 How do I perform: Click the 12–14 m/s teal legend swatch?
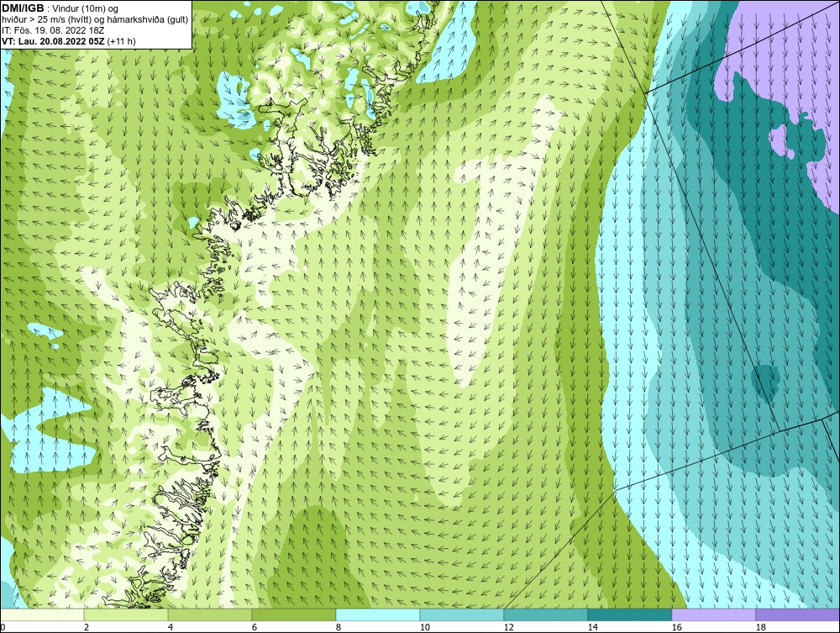coord(546,615)
